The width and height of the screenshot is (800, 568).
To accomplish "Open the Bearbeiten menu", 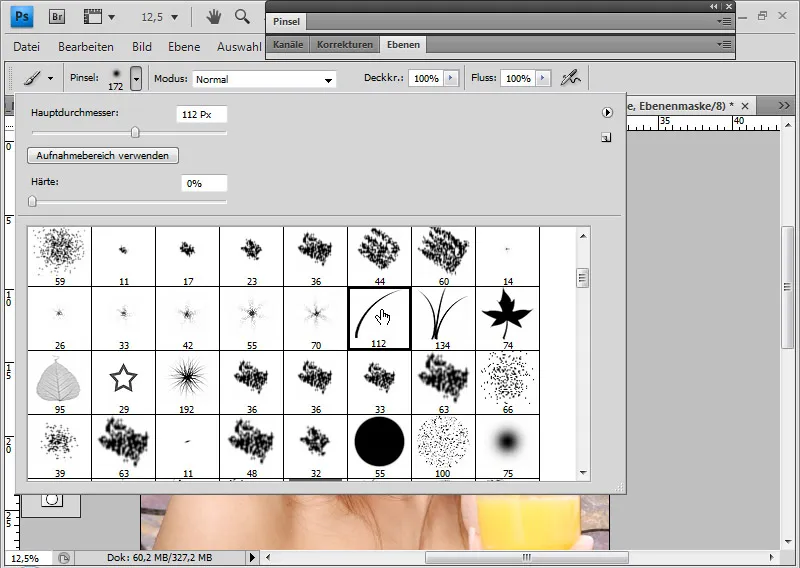I will pos(86,47).
